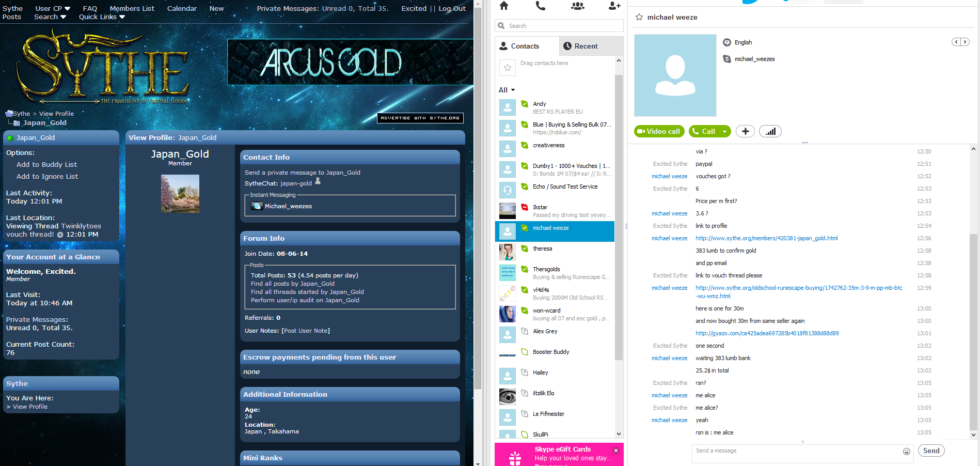Click the Call button
Image resolution: width=980 pixels, height=466 pixels.
pyautogui.click(x=704, y=131)
